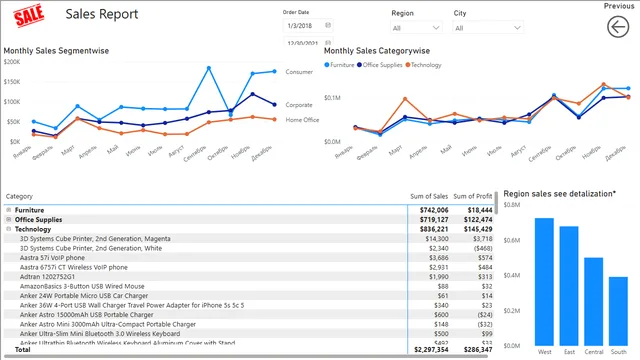The width and height of the screenshot is (640, 360).
Task: Select the Central region bar
Action: 593,302
